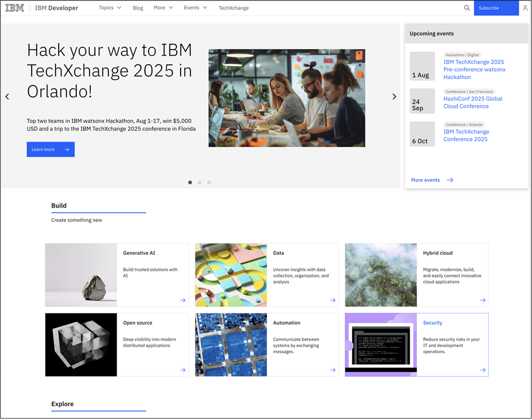Click the Hackathon | Digital tag

(462, 55)
